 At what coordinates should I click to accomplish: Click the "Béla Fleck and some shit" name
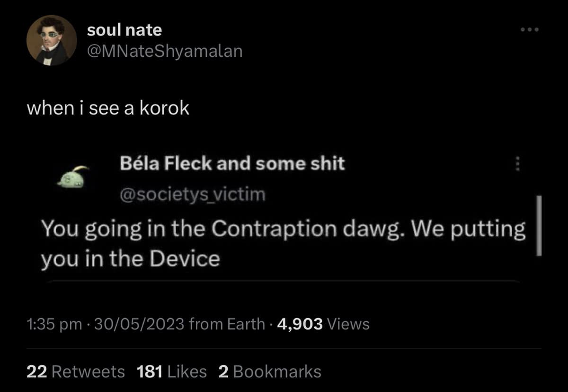(x=232, y=164)
